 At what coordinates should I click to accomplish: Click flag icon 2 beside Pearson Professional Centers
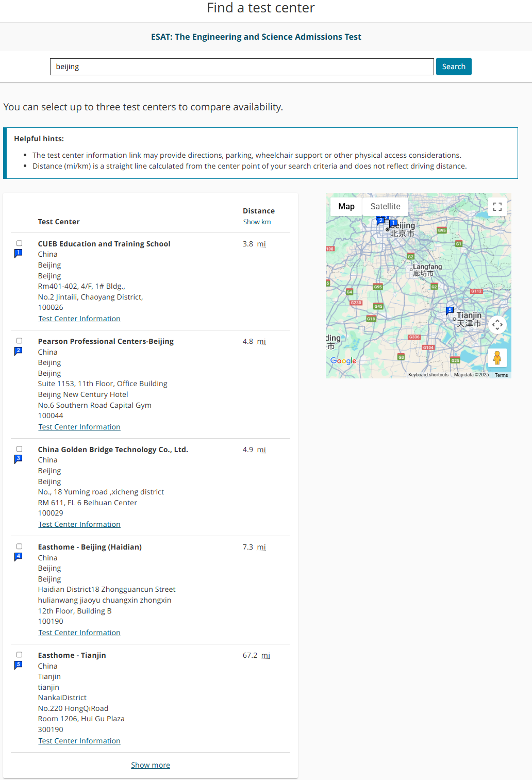19,351
